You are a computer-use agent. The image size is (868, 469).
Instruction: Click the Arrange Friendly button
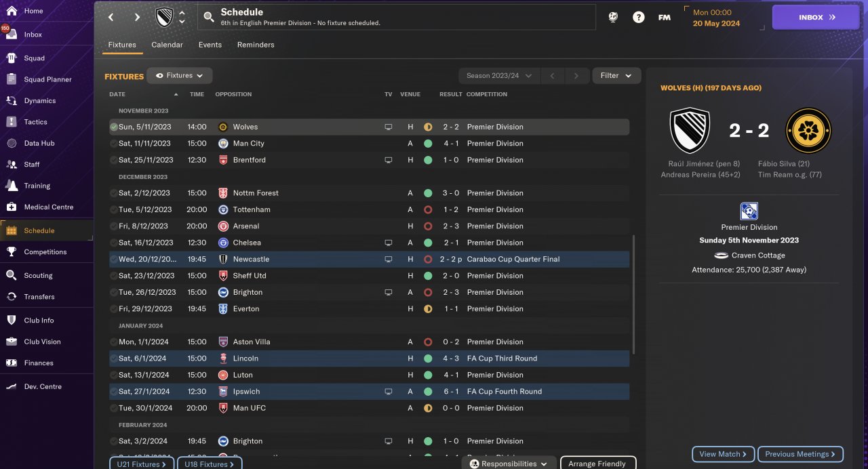point(597,464)
